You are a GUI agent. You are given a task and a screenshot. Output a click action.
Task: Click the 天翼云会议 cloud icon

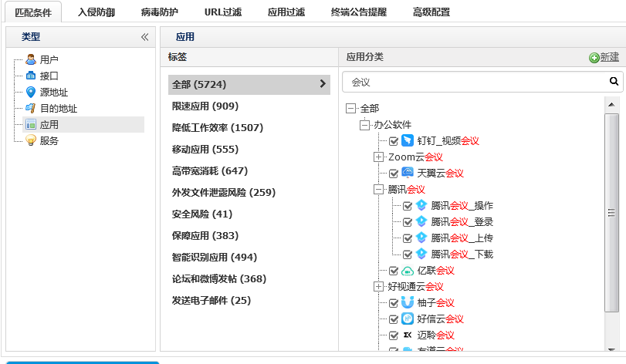(x=407, y=173)
